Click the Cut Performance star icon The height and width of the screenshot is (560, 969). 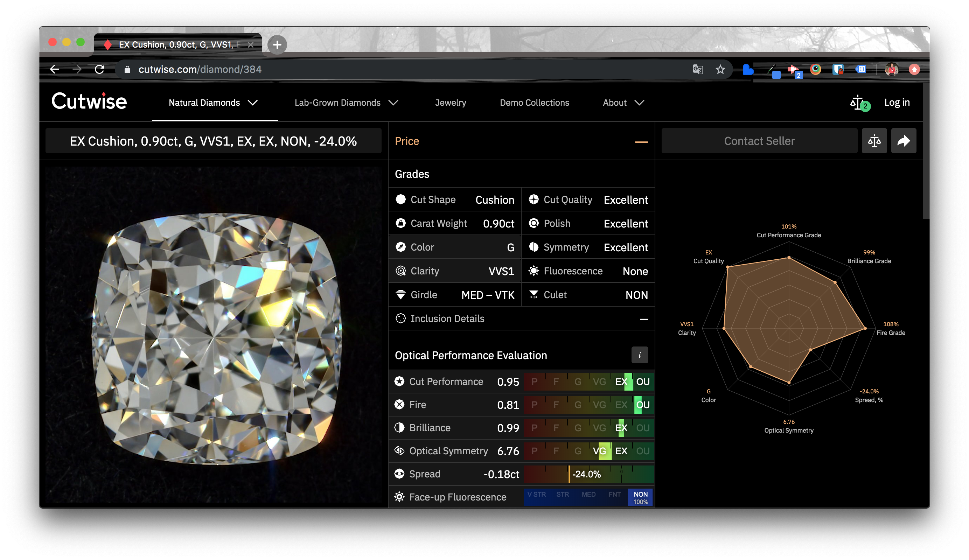point(399,381)
